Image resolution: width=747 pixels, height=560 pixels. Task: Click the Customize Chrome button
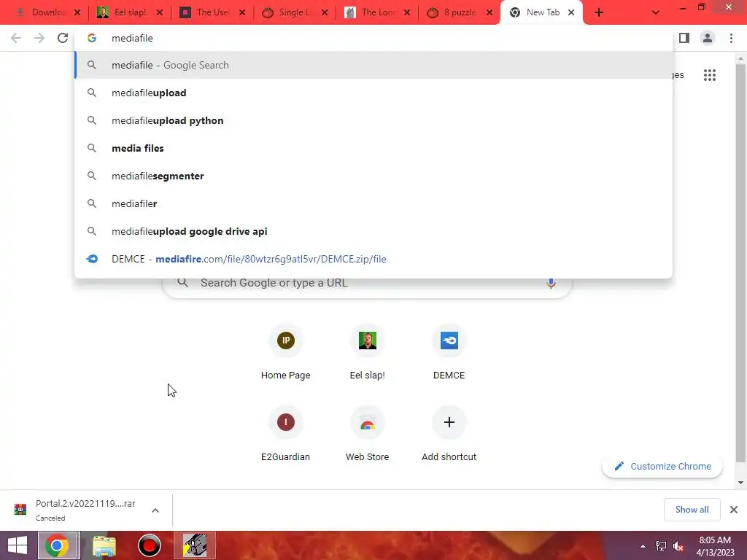point(662,466)
